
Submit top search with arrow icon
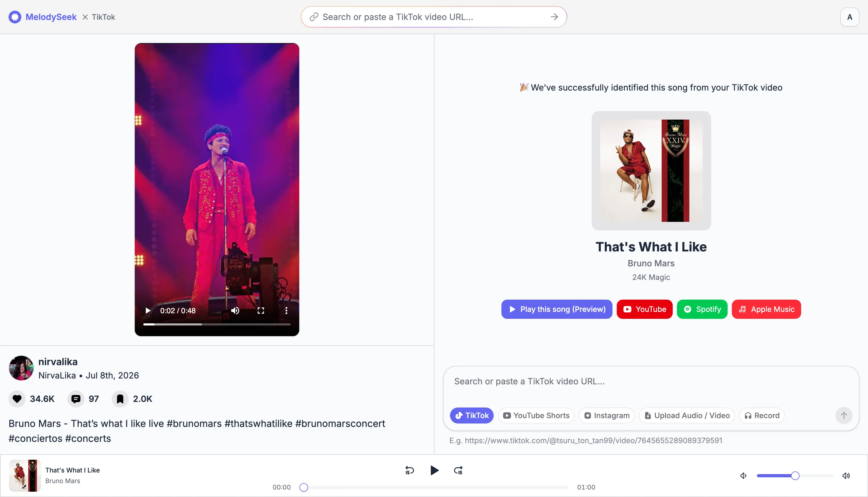click(554, 17)
